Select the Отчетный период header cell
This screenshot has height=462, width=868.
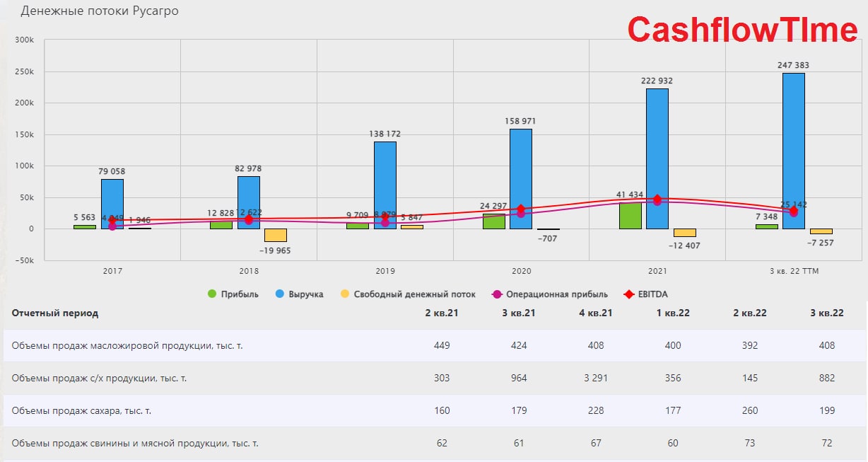55,313
